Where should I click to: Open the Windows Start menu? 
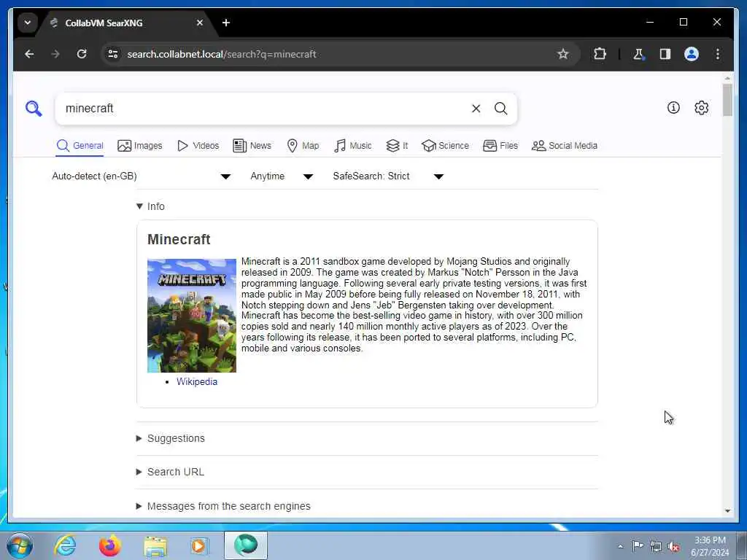click(x=20, y=545)
